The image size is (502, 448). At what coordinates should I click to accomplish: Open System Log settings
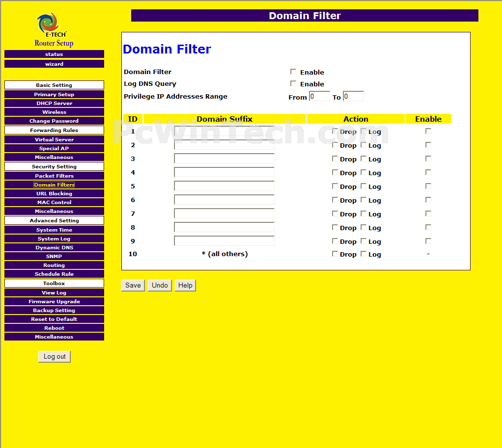54,238
